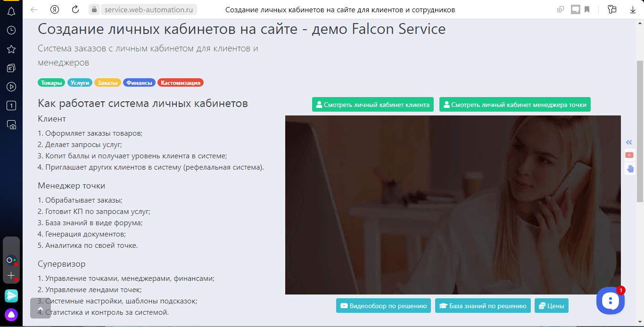This screenshot has width=644, height=327.
Task: Bookmark this page using address bar icon
Action: [587, 9]
